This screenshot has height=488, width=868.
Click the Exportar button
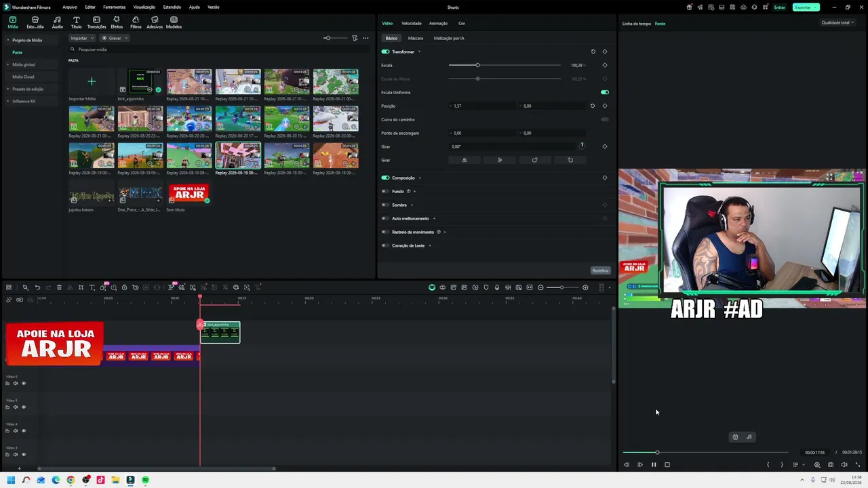click(806, 7)
